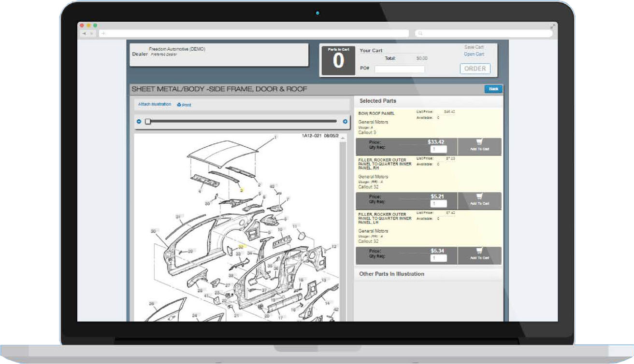634x364 pixels.
Task: Click the Save Cart link
Action: click(474, 47)
